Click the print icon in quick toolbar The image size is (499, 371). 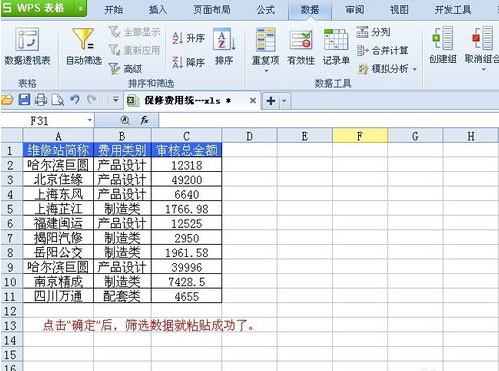point(41,100)
